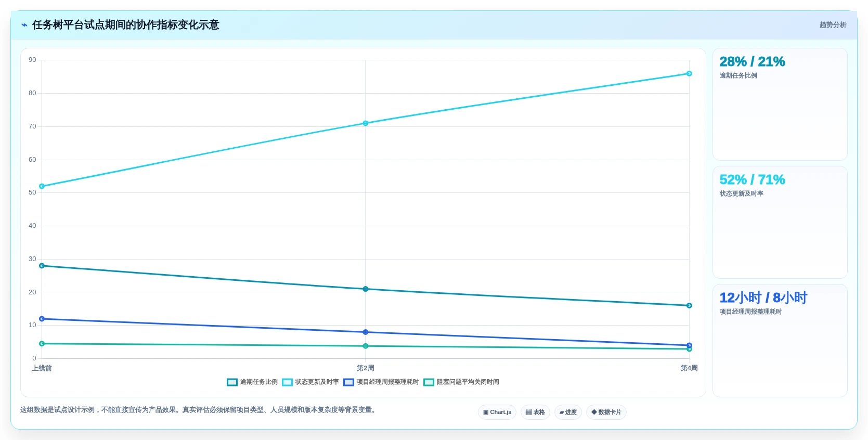Open the 趋势分析 label in header

click(x=833, y=25)
